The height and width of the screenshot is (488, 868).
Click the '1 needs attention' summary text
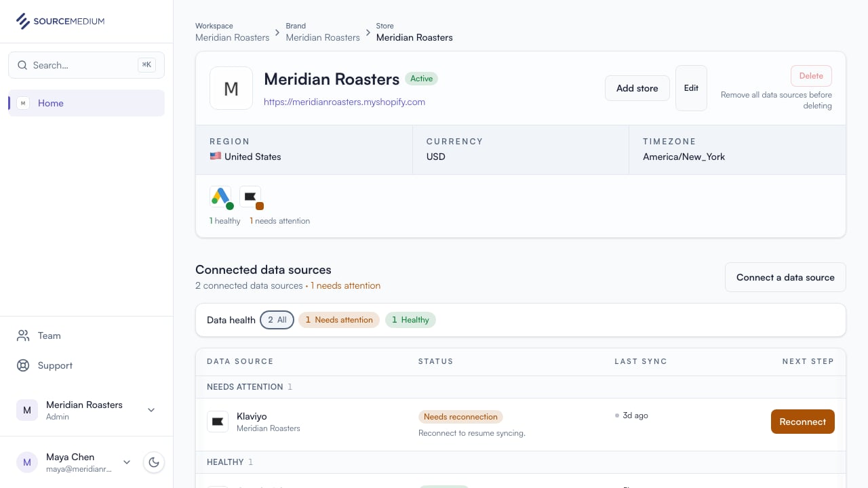click(x=346, y=285)
